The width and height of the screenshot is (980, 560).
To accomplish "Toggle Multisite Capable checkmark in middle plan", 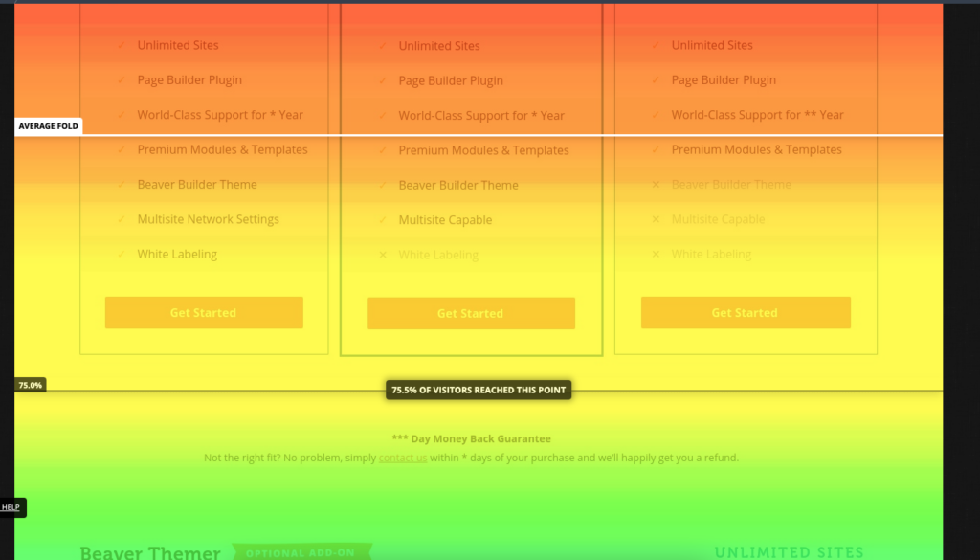I will pos(380,219).
